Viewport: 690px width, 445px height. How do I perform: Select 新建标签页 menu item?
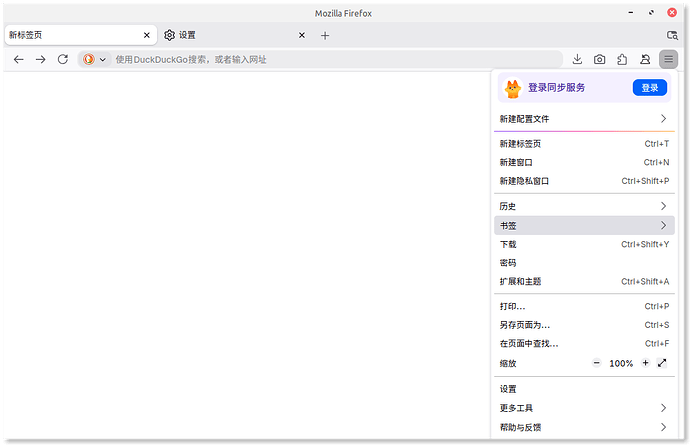pyautogui.click(x=584, y=144)
